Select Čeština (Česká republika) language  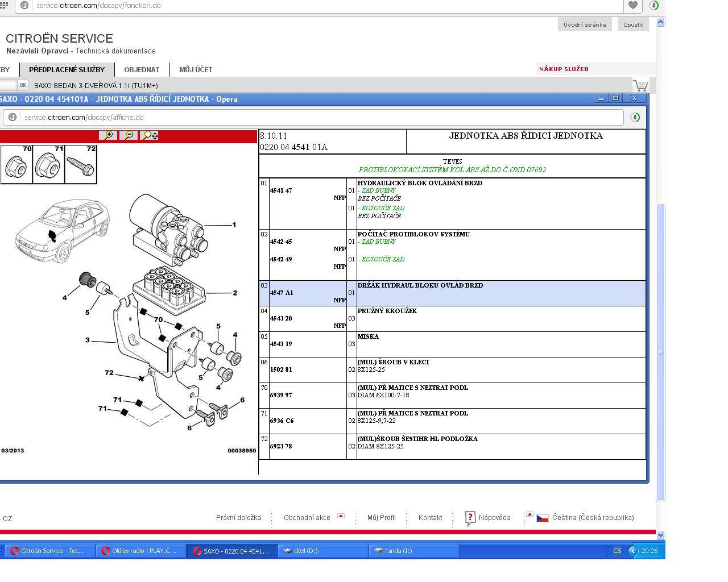coord(593,518)
